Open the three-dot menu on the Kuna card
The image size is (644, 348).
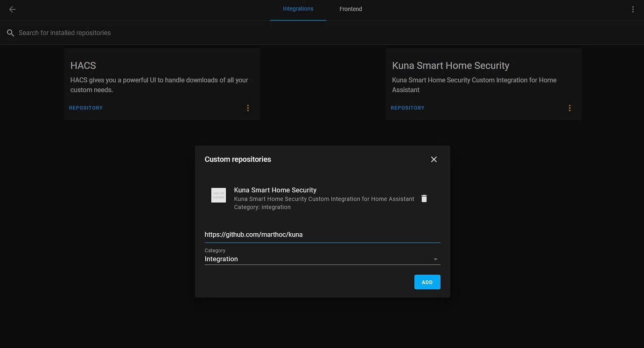point(569,108)
